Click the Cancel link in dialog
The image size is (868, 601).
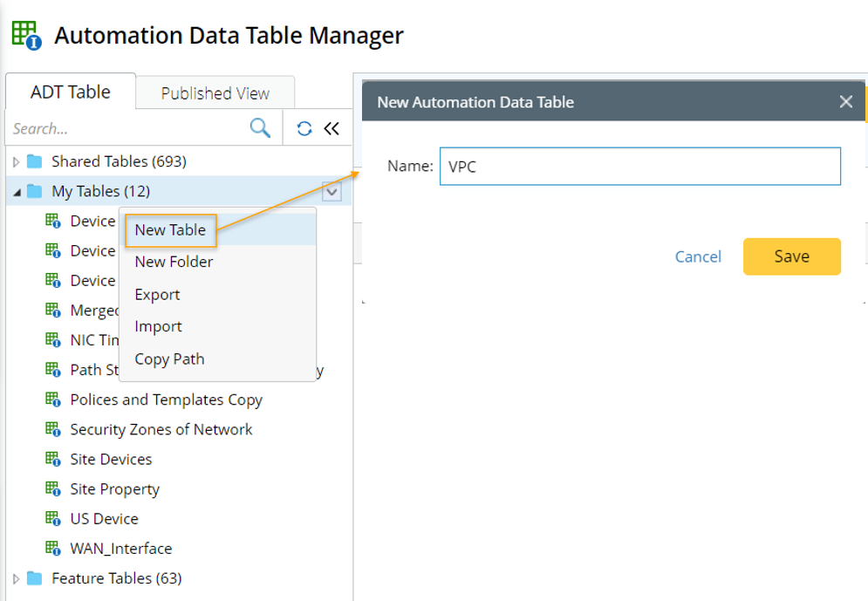tap(698, 256)
